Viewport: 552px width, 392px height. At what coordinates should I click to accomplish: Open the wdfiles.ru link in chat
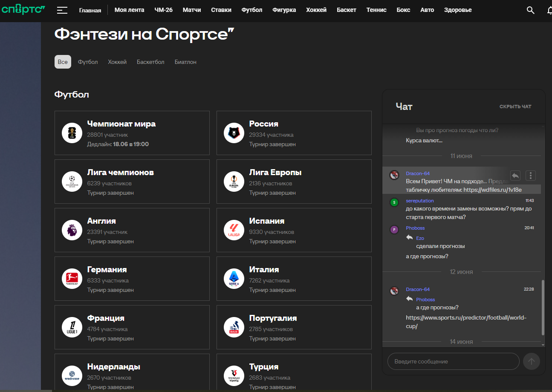coord(493,190)
